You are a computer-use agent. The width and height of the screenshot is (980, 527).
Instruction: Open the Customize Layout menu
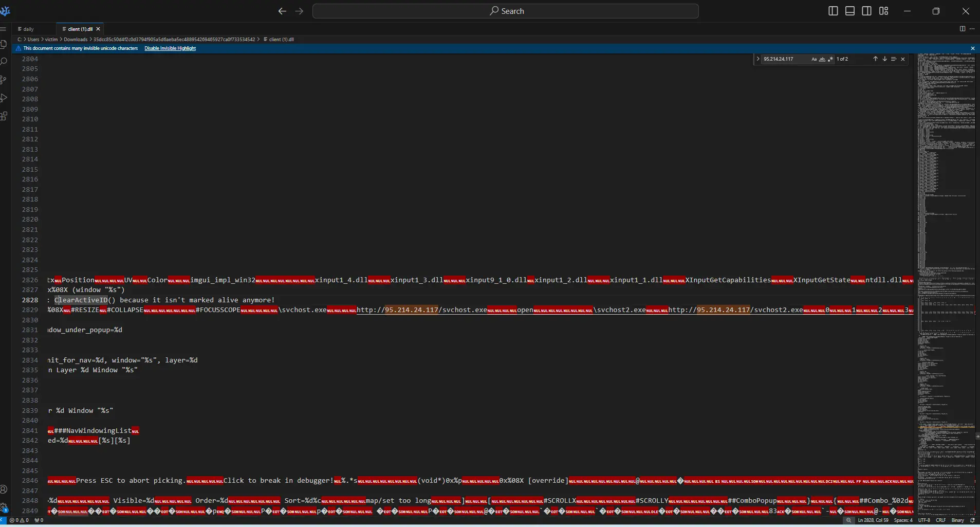[883, 11]
